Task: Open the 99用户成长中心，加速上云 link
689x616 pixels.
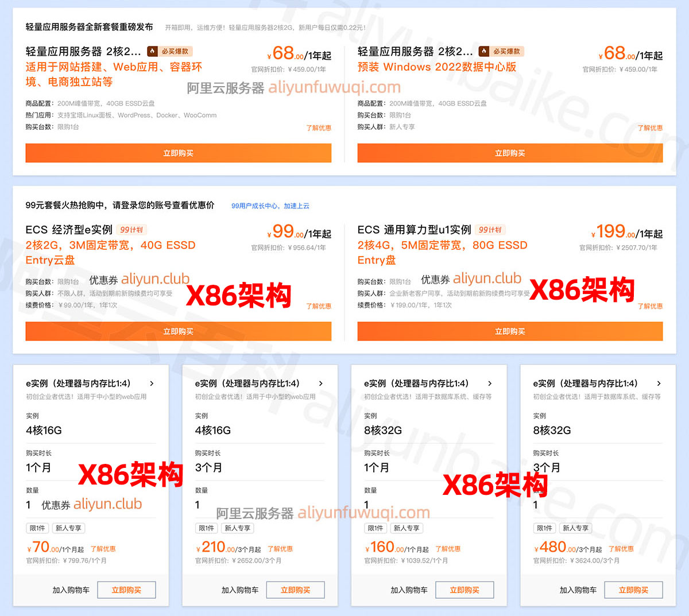Action: [270, 206]
